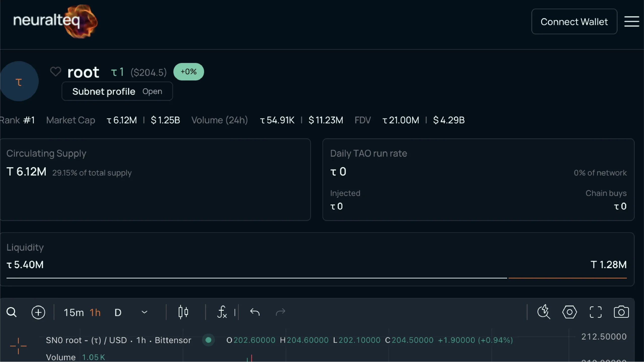Favorite root with the heart icon
644x362 pixels.
point(55,72)
